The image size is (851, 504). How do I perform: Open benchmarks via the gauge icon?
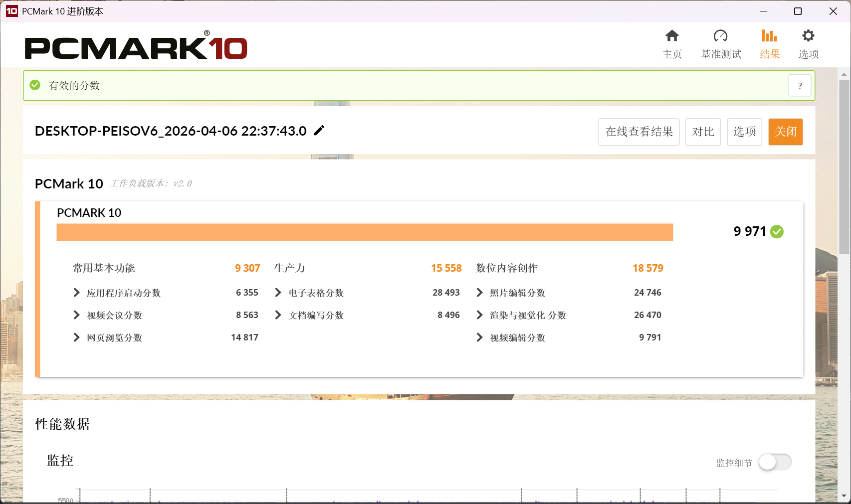[x=721, y=36]
